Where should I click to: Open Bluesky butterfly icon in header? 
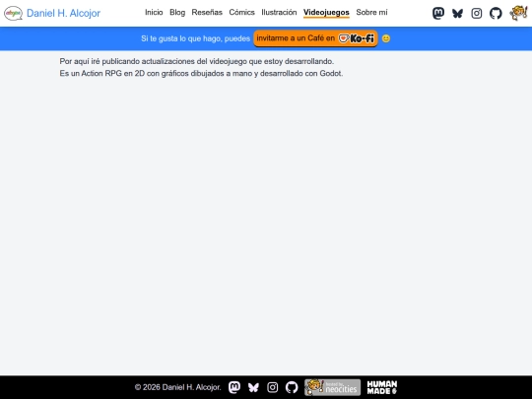click(x=457, y=13)
